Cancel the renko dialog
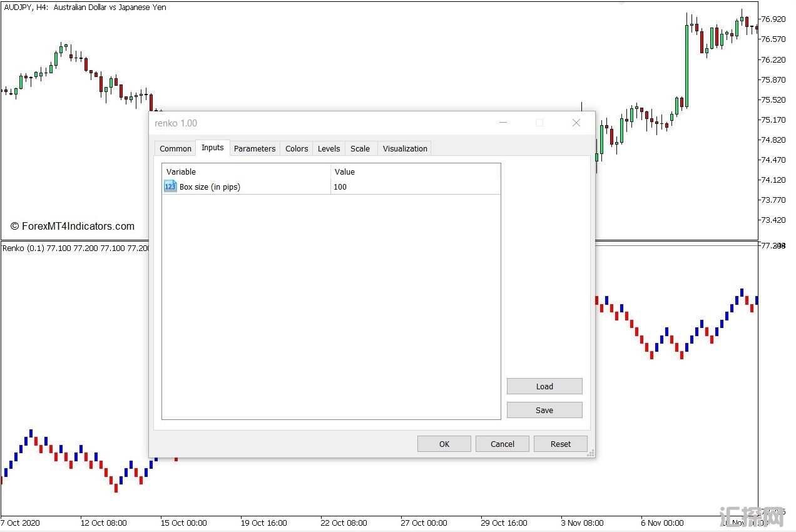This screenshot has height=532, width=796. 503,444
